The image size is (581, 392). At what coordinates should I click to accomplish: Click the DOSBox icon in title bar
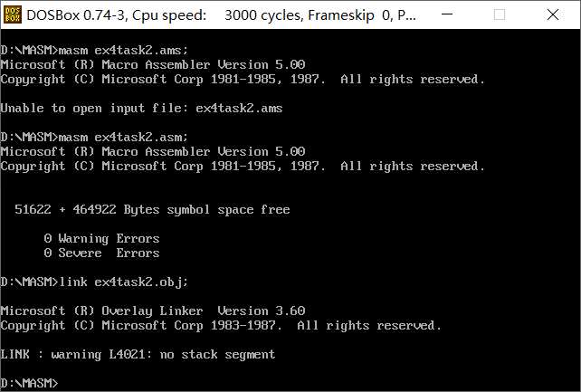tap(13, 14)
